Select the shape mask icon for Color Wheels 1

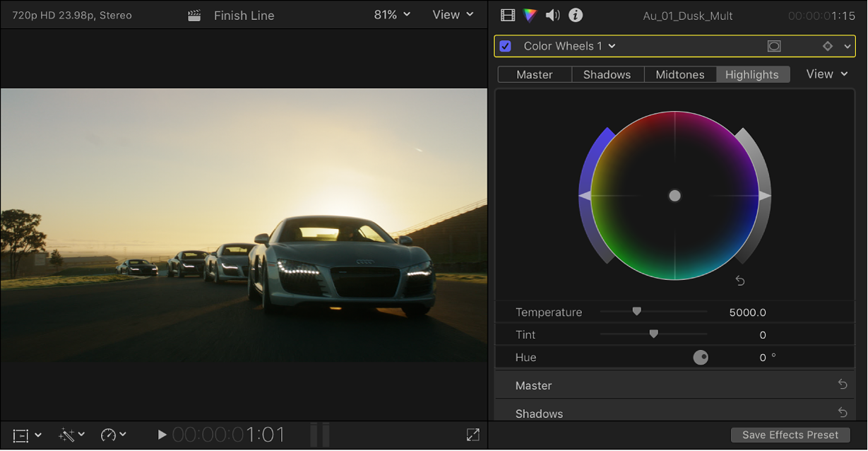click(774, 45)
